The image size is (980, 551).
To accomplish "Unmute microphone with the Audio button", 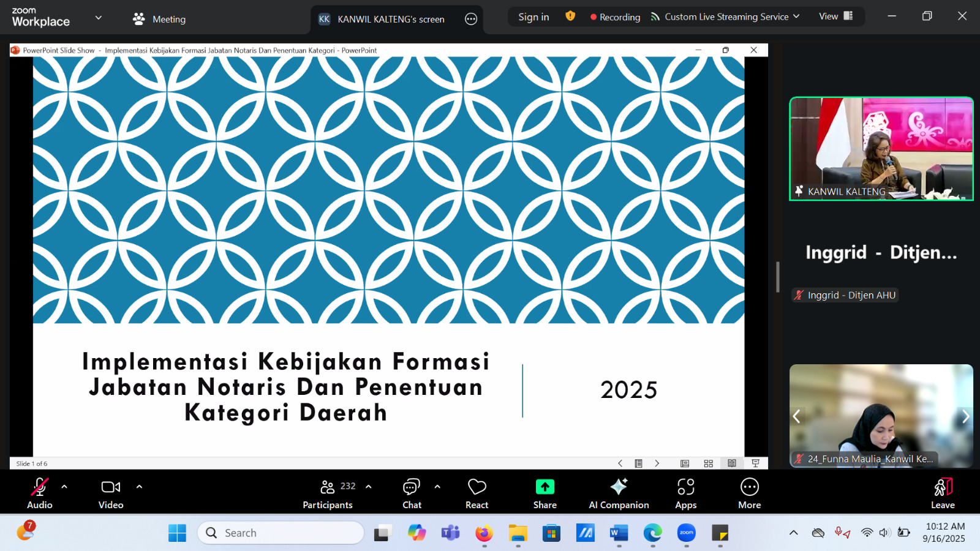I will coord(40,493).
